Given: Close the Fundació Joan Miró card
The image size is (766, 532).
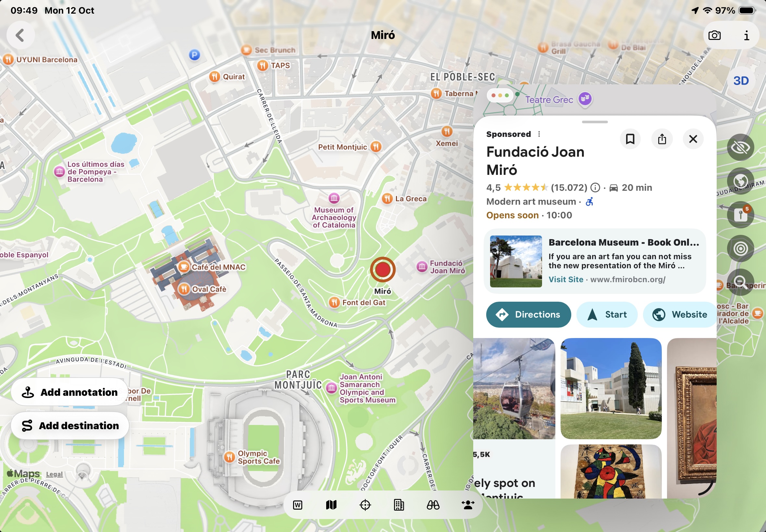Looking at the screenshot, I should pos(693,139).
